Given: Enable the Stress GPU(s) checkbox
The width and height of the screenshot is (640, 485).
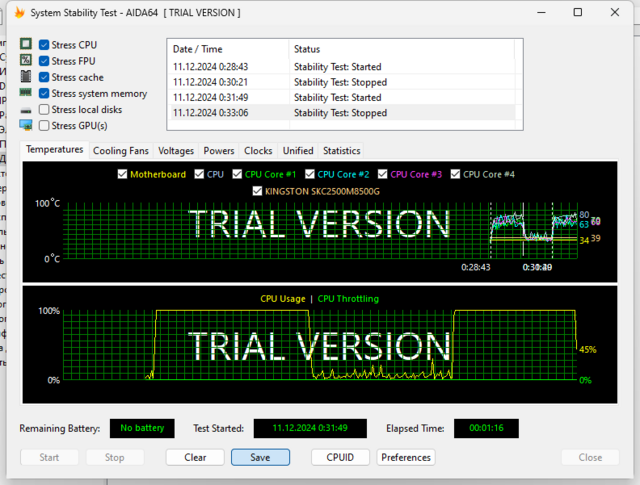Looking at the screenshot, I should (44, 126).
